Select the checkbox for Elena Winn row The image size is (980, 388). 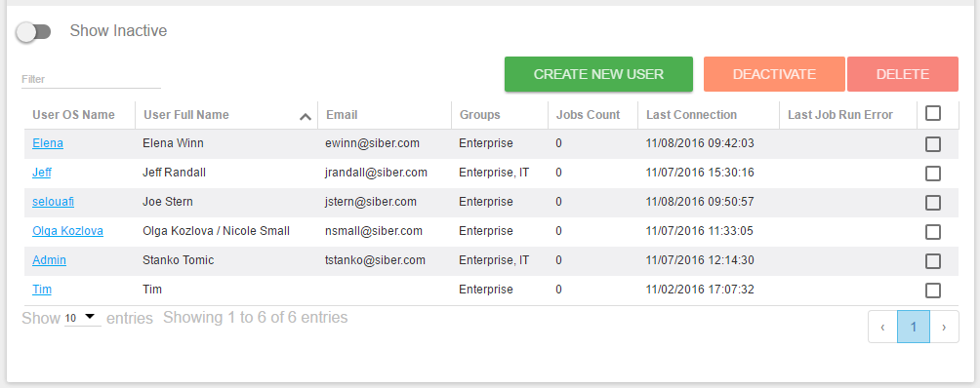pos(932,144)
